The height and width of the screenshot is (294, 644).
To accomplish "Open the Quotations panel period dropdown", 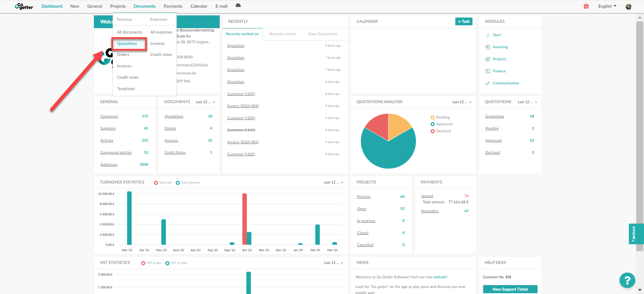I will 527,102.
